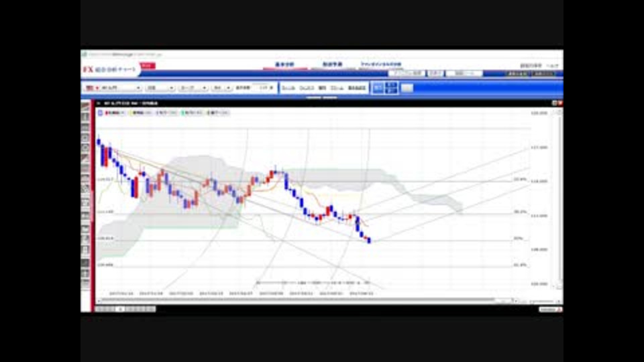Click the browser address bar URL

[125, 54]
